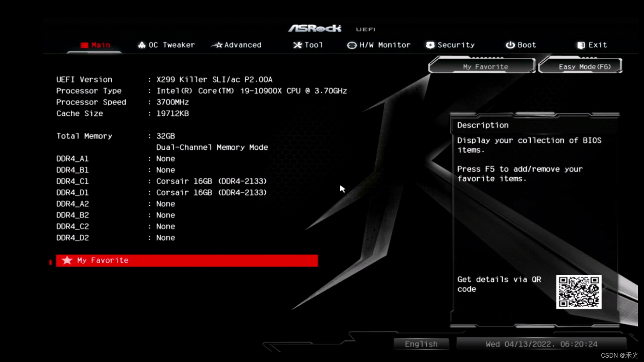
Task: Click the Main tab list icon
Action: (x=84, y=45)
